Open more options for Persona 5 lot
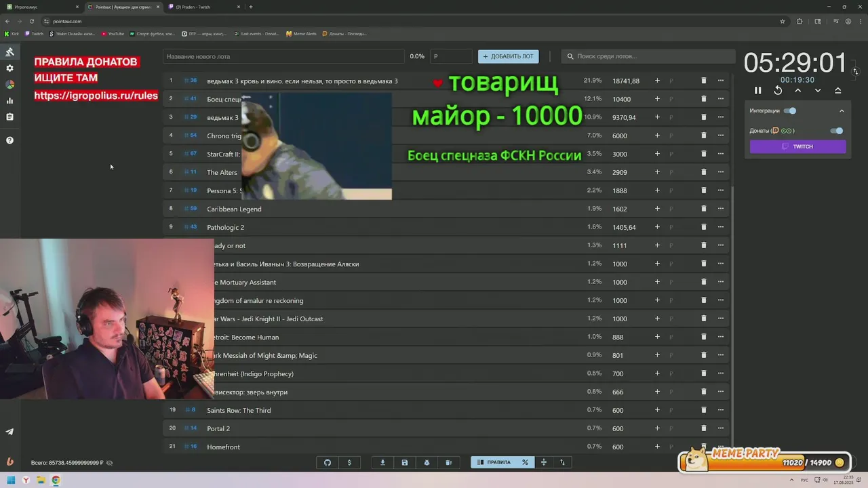 721,190
